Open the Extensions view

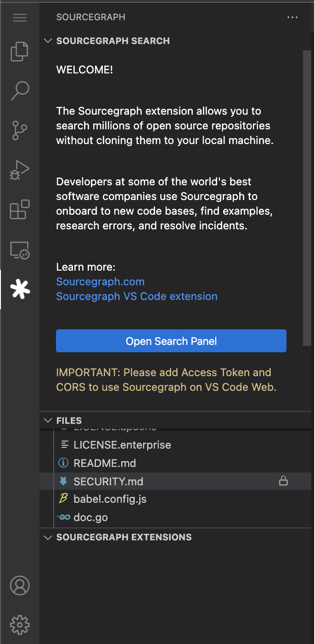(20, 210)
